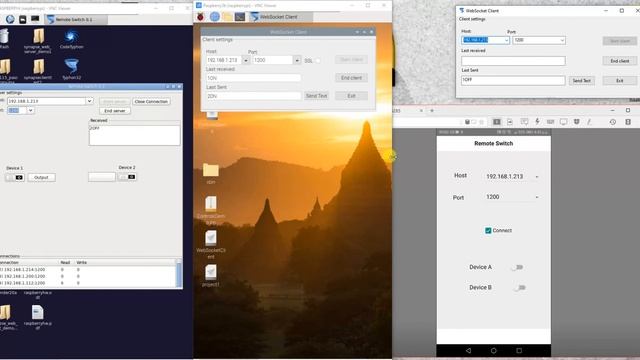Click Exit in Windows WebSocket Client
This screenshot has width=640, height=360.
click(620, 80)
